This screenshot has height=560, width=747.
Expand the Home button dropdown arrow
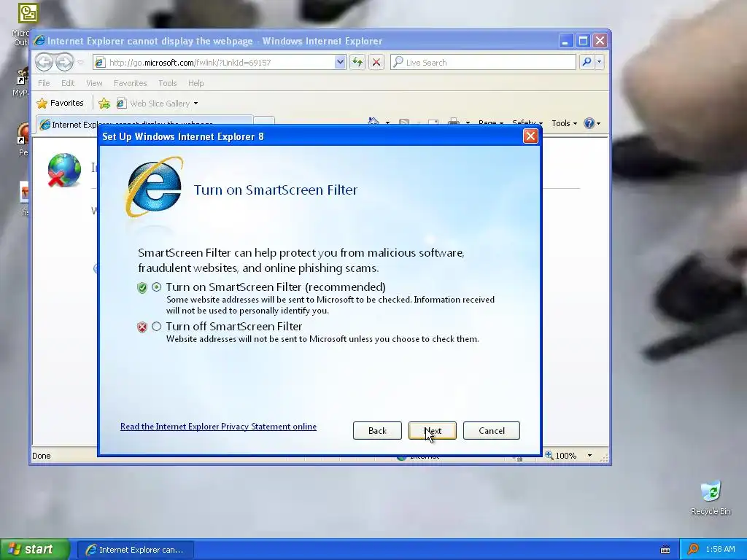coord(387,123)
